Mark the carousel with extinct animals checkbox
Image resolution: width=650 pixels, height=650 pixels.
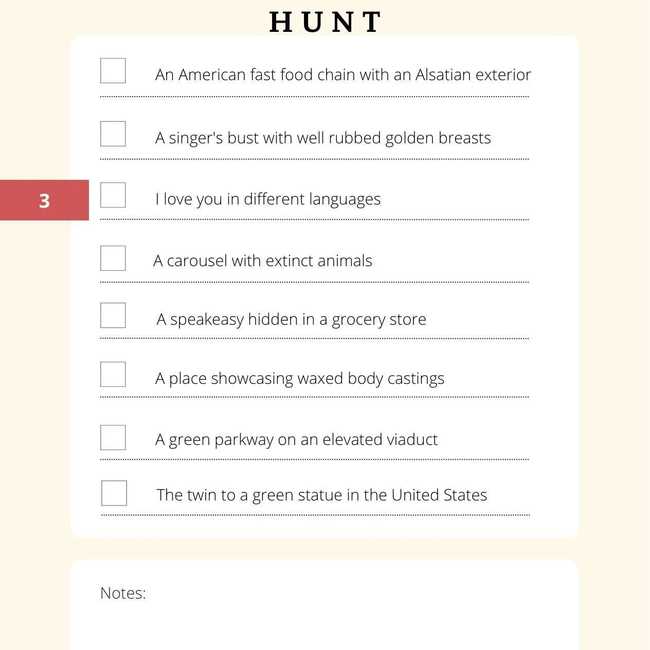tap(113, 258)
